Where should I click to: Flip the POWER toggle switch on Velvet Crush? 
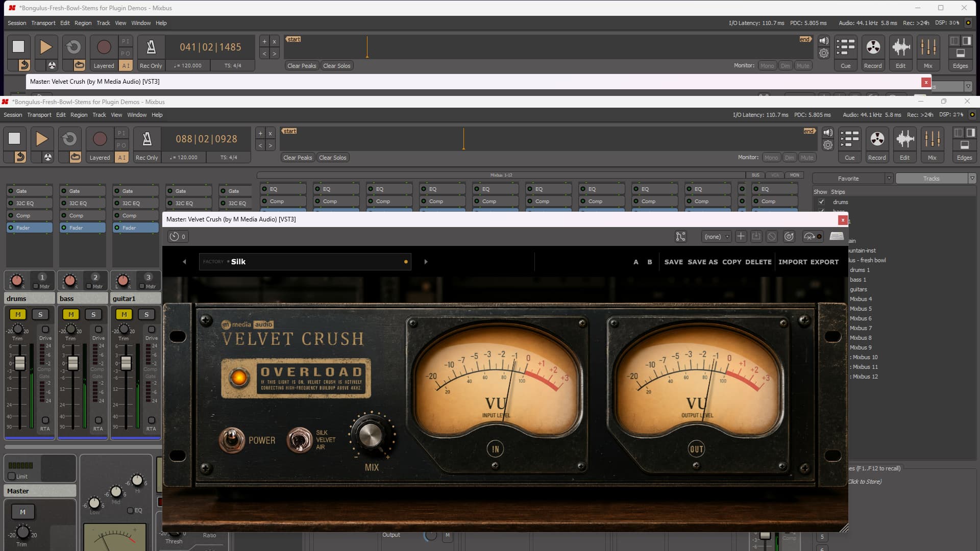[232, 440]
